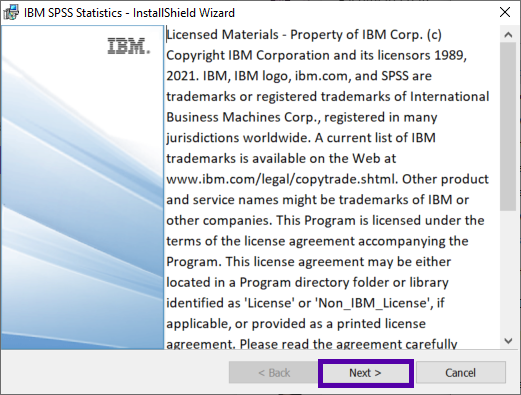Image resolution: width=521 pixels, height=395 pixels.
Task: Click the IBM logo in the side banner
Action: coord(129,46)
